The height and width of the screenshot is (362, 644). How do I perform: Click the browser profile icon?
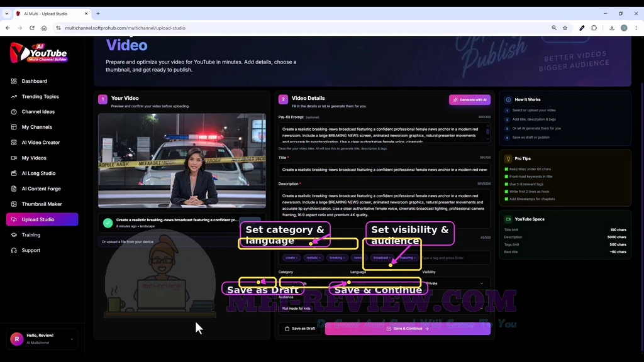coord(624,28)
